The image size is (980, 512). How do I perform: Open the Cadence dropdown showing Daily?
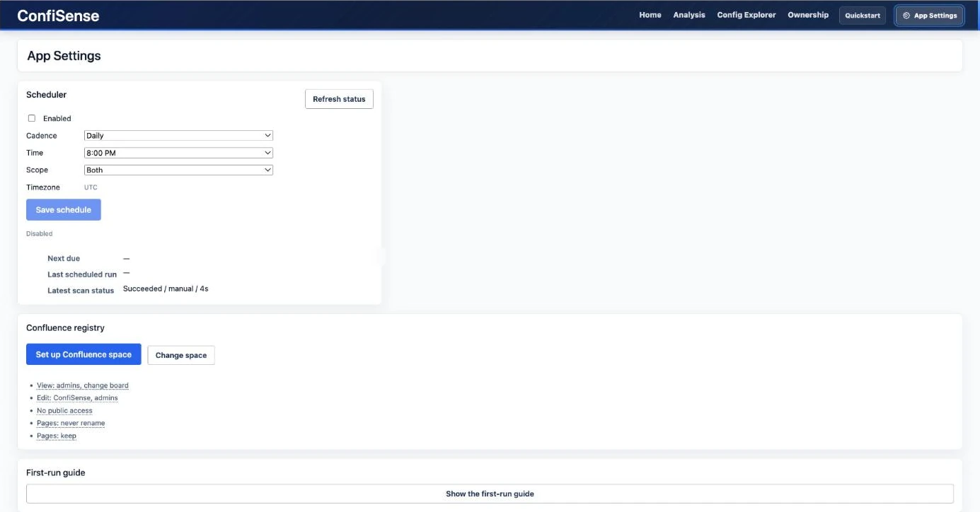(x=178, y=135)
